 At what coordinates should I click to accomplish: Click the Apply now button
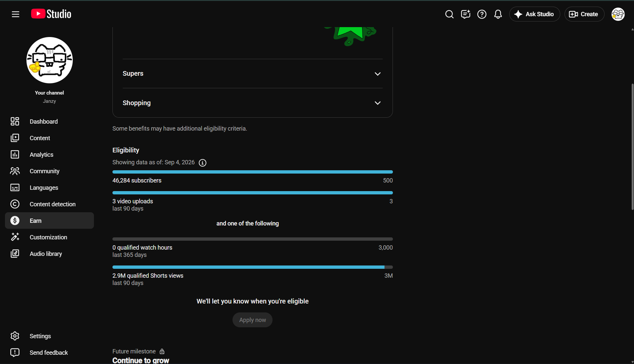coord(252,320)
